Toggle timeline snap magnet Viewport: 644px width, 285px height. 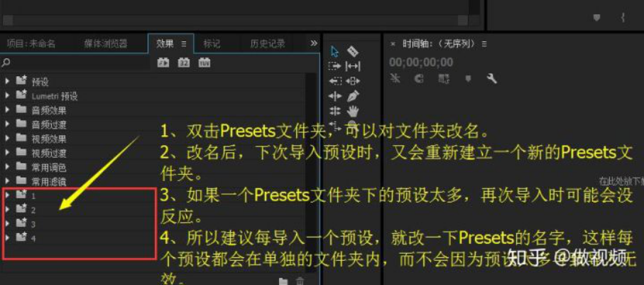418,79
